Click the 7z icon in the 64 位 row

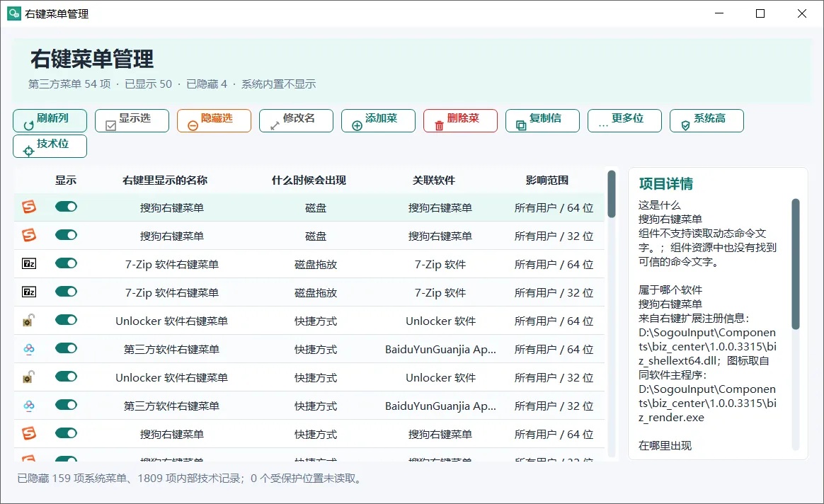click(x=29, y=263)
